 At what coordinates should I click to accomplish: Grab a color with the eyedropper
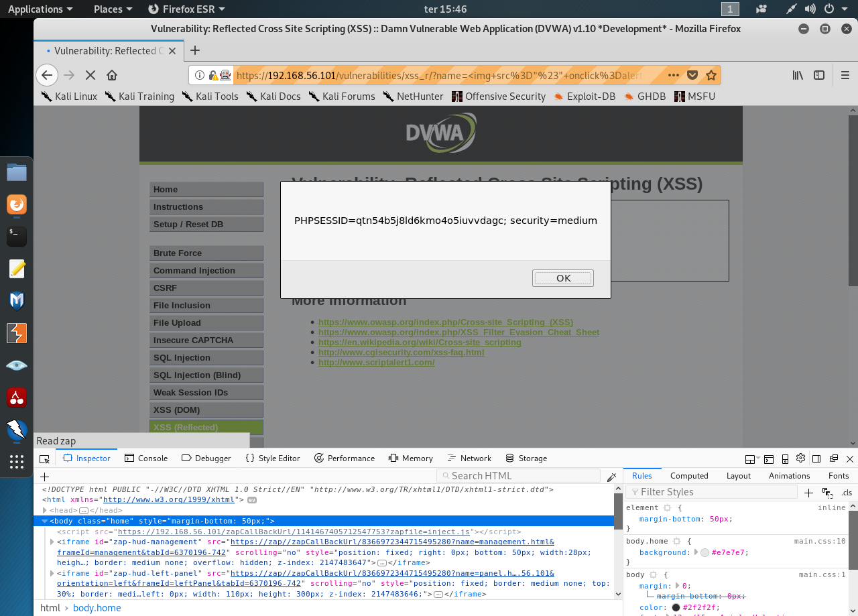coord(611,476)
